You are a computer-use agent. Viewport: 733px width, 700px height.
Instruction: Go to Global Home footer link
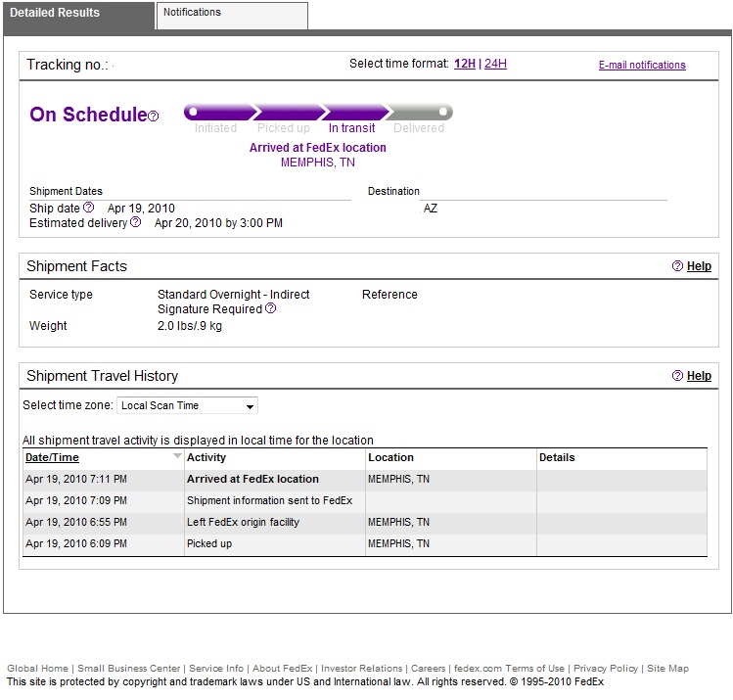click(37, 669)
